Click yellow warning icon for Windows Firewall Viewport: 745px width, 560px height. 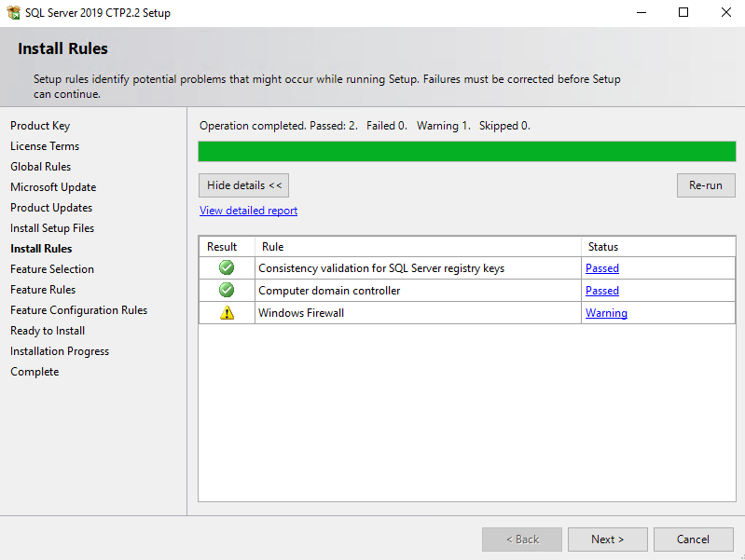click(x=228, y=312)
